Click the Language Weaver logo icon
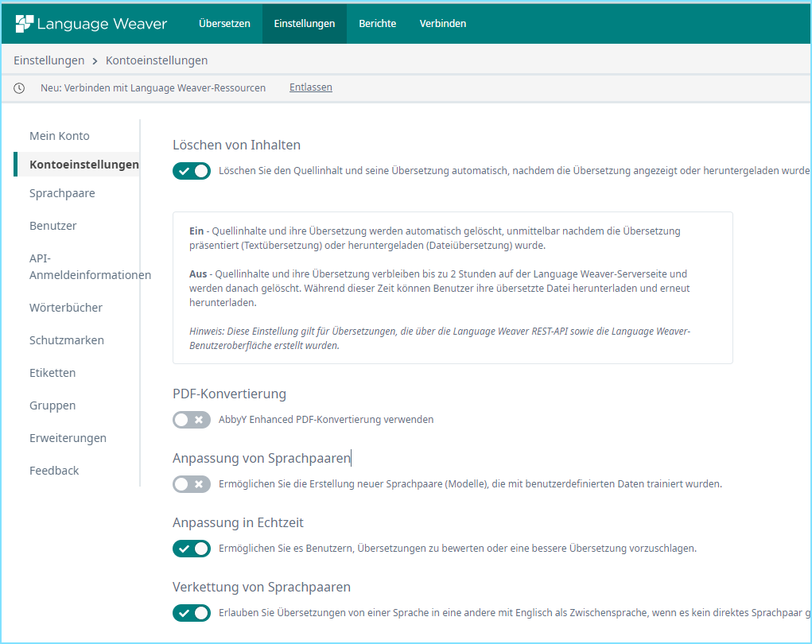 click(27, 23)
